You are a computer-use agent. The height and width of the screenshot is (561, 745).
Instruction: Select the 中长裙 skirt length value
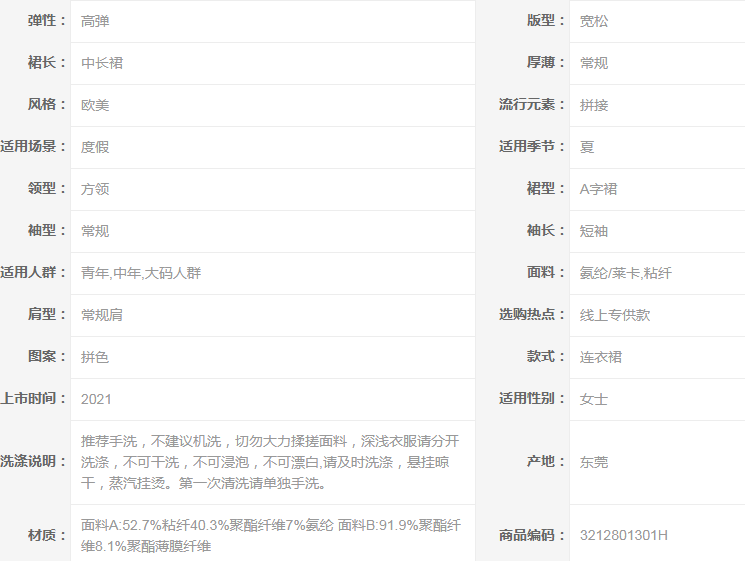click(102, 63)
